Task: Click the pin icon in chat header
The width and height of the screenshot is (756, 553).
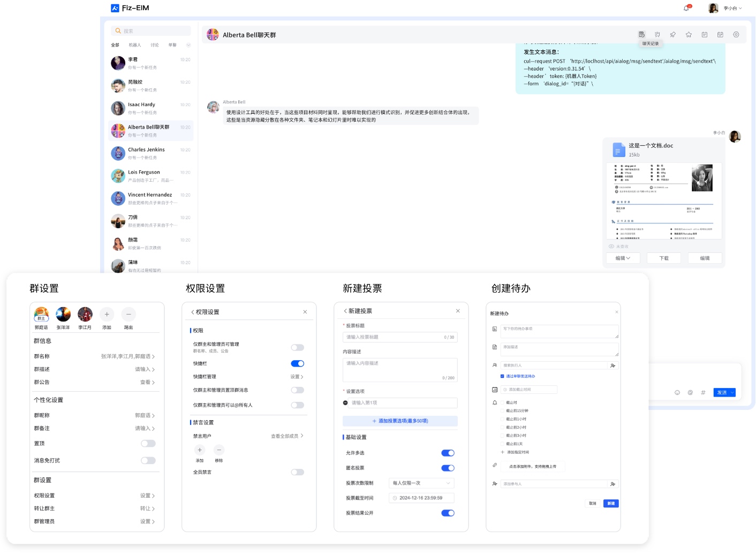Action: click(673, 35)
